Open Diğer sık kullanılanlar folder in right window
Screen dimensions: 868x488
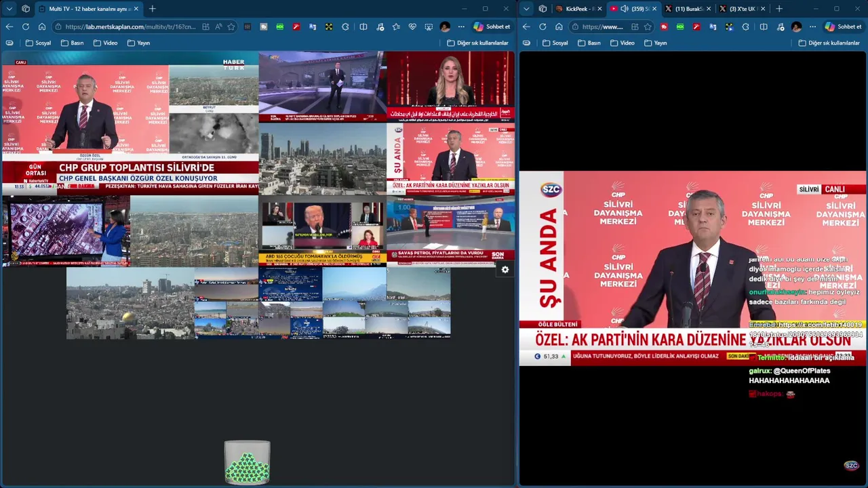tap(829, 43)
